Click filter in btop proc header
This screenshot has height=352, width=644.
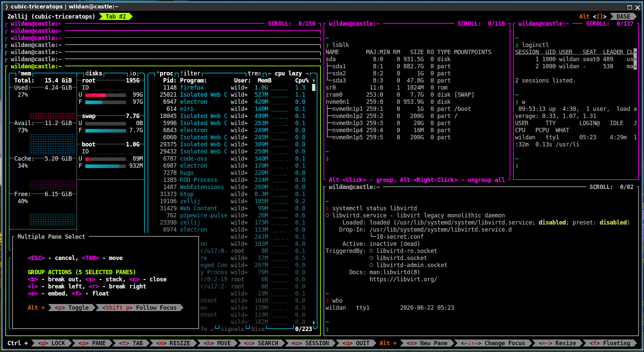pos(190,73)
